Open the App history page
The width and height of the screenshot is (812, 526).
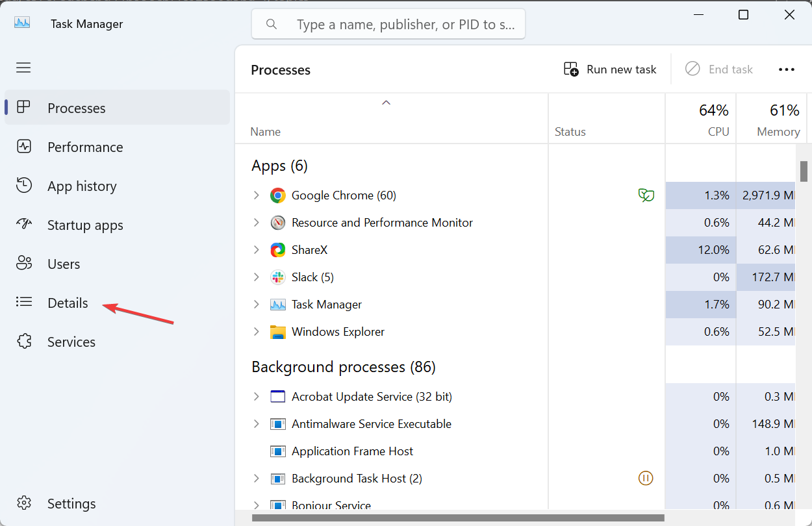pyautogui.click(x=117, y=186)
